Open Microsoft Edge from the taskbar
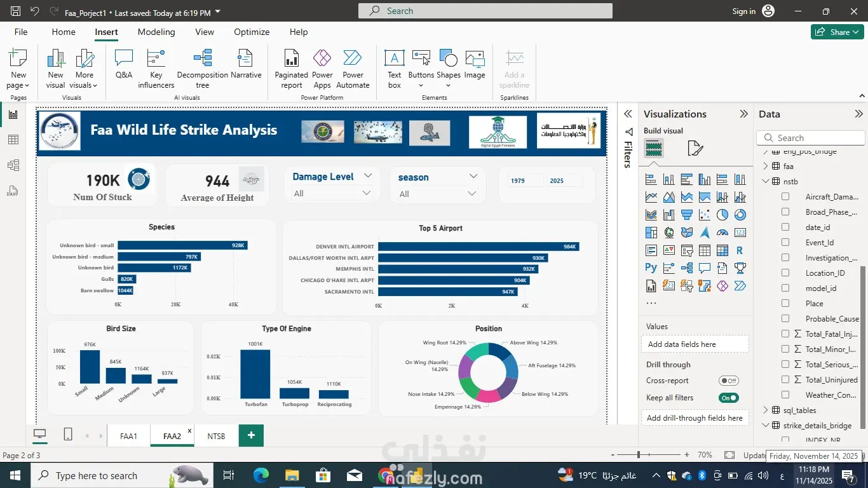Image resolution: width=868 pixels, height=488 pixels. [x=261, y=475]
